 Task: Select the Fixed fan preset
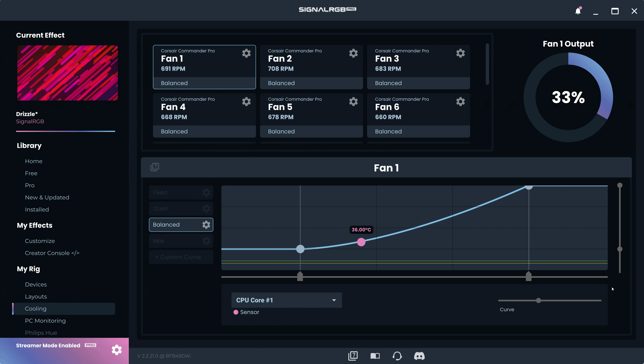[175, 192]
